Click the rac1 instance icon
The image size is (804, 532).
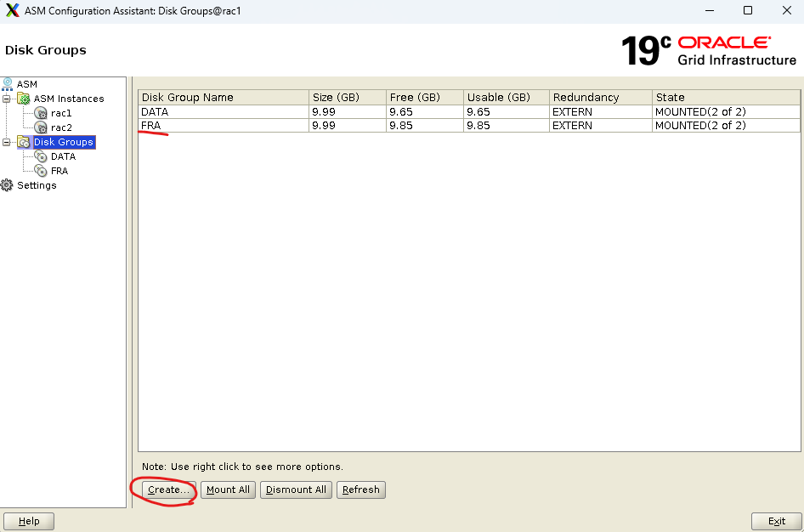[41, 113]
